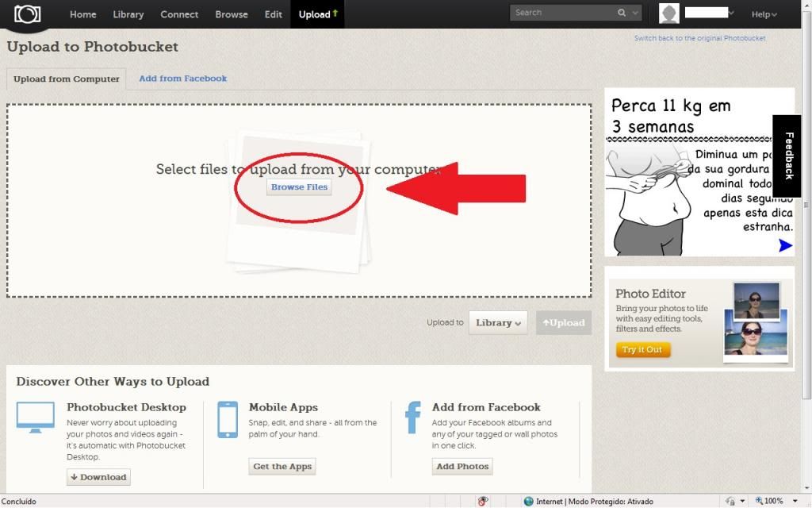Click the browser vertical scrollbar
812x508 pixels.
(806, 207)
